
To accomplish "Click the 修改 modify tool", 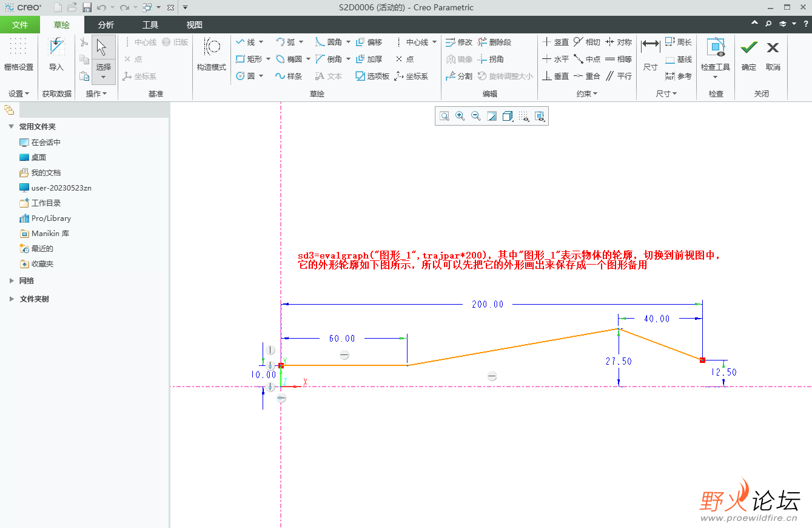I will [x=459, y=42].
